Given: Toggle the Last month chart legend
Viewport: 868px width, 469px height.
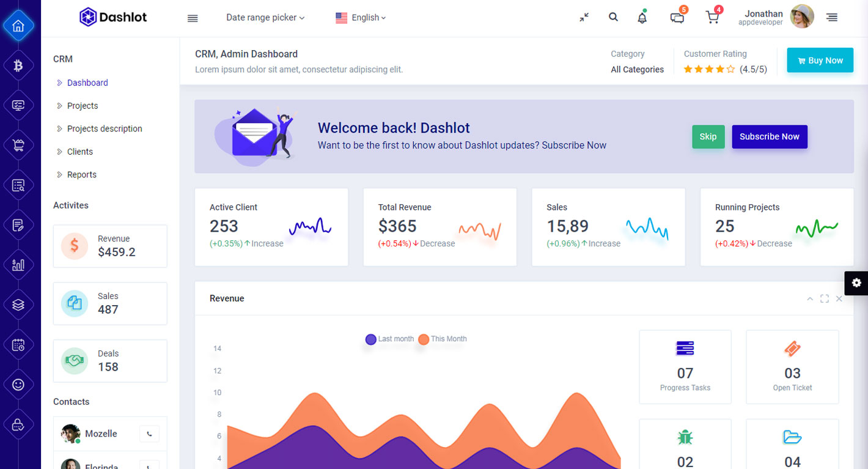Looking at the screenshot, I should [389, 339].
